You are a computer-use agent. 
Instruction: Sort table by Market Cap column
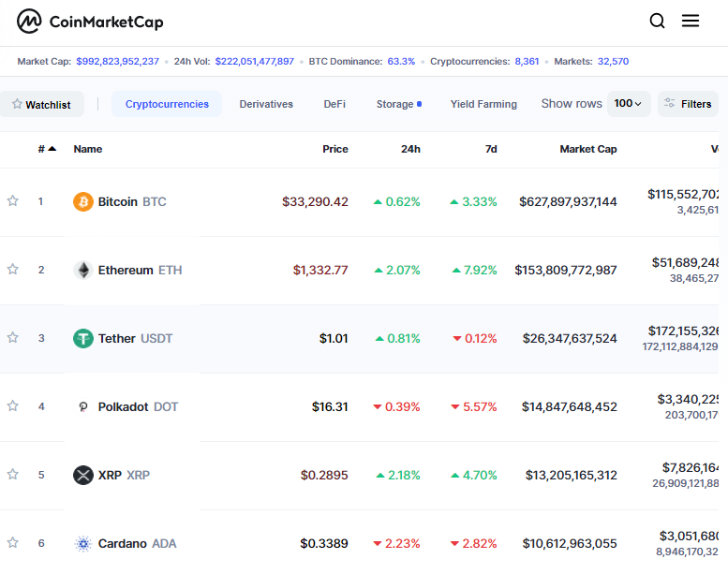tap(588, 149)
